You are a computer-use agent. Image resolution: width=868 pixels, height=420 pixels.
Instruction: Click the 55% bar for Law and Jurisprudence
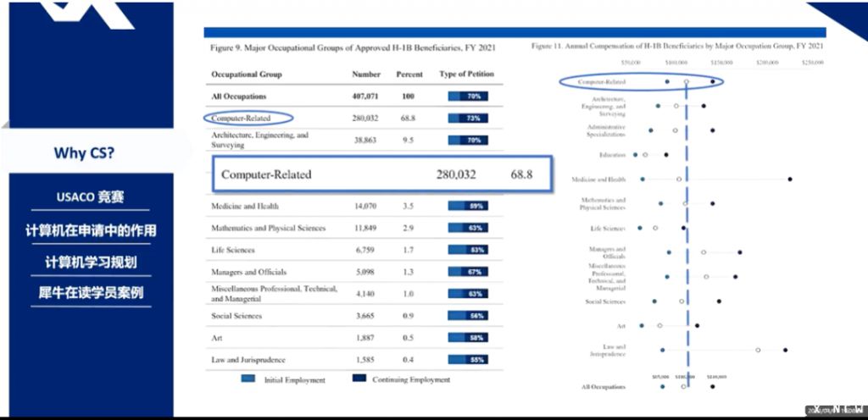(x=466, y=360)
